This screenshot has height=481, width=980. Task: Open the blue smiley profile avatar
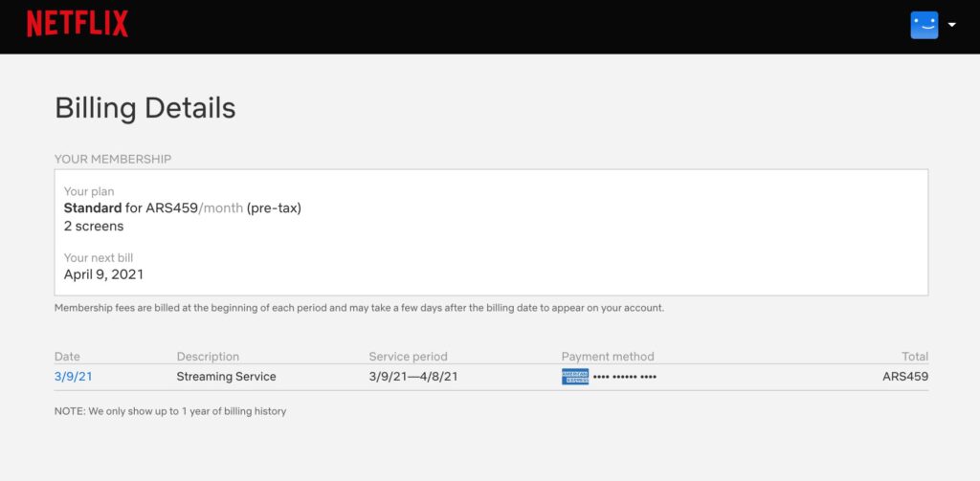924,25
